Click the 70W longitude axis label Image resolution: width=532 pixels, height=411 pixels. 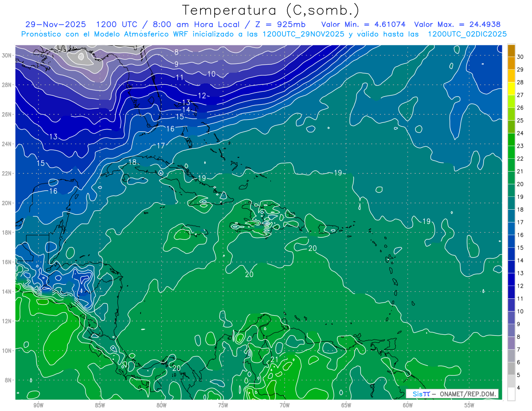pos(285,405)
